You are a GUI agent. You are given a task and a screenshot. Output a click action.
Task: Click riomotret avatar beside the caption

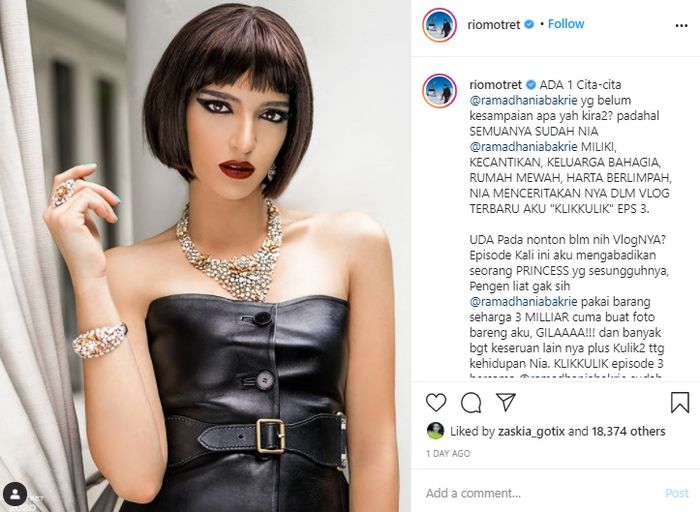[440, 91]
